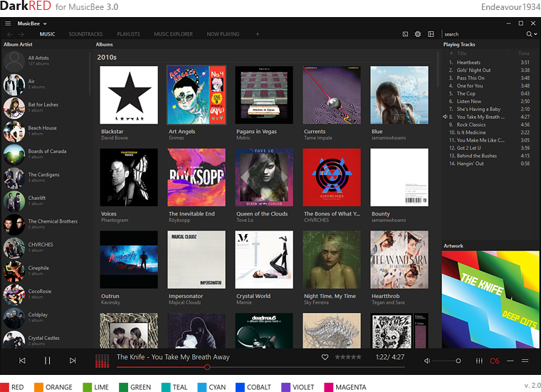Screen dimensions: 541x392
Task: Mute the volume speaker icon
Action: [427, 361]
